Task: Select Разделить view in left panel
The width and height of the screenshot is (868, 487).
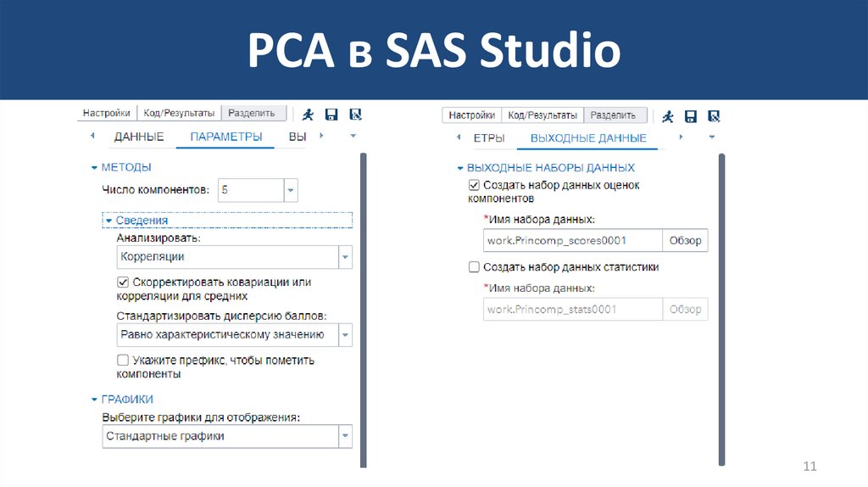Action: click(253, 113)
